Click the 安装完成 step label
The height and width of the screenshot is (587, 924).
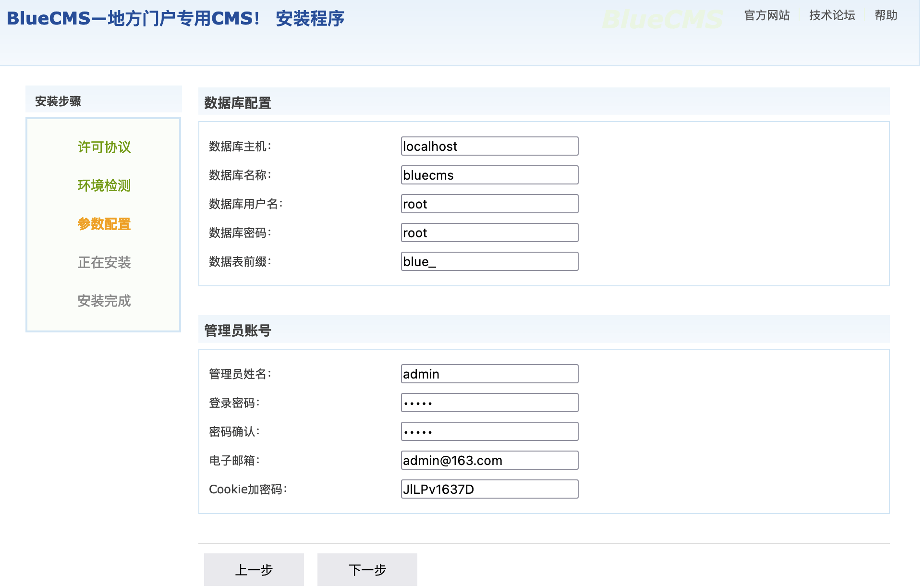(104, 301)
